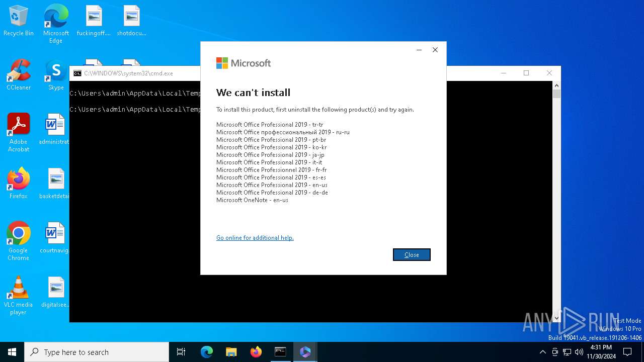Select the administrat Word document icon
The image size is (644, 362).
pos(55,129)
